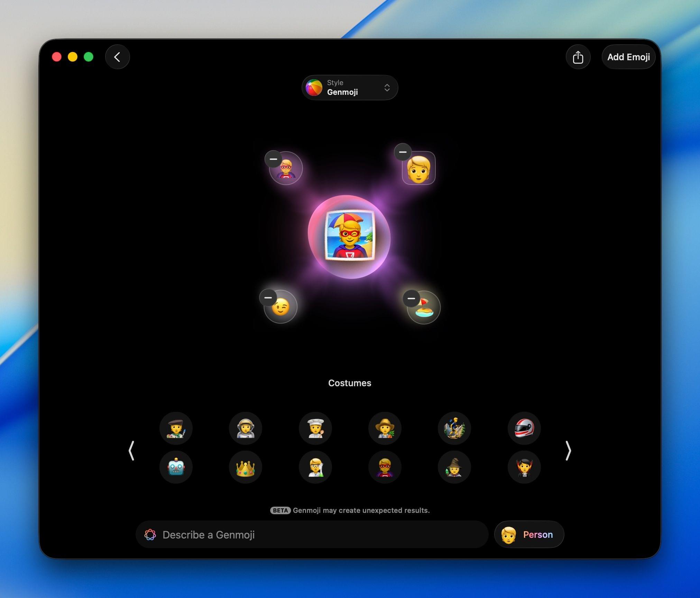The image size is (700, 598).
Task: Choose the superhero costume suggestion in Costumes
Action: [x=385, y=467]
